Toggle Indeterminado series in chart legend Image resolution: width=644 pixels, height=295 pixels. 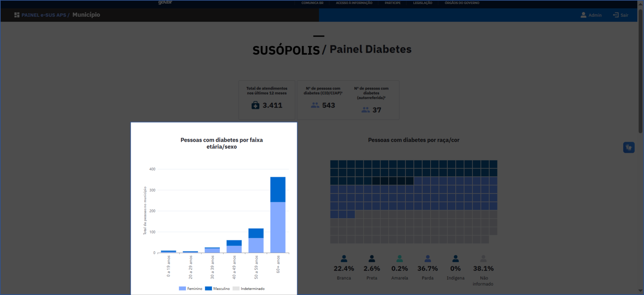[x=248, y=289]
